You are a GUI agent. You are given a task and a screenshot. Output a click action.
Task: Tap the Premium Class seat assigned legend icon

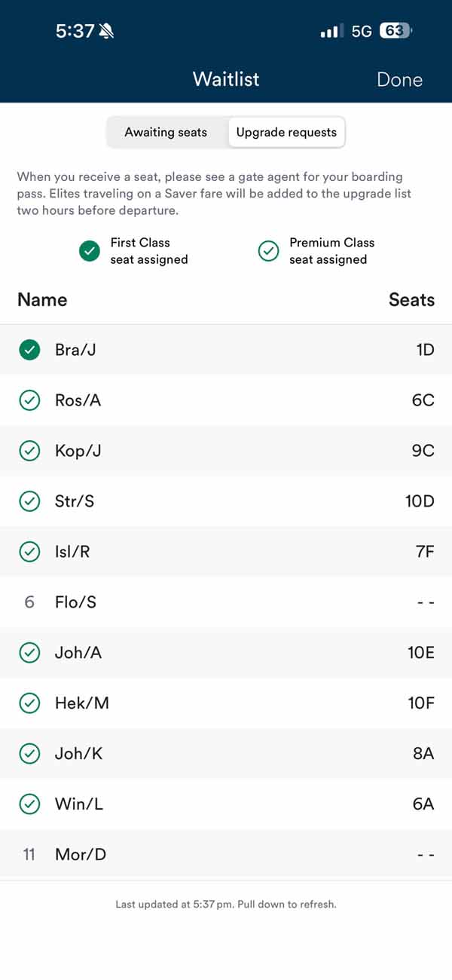[269, 251]
